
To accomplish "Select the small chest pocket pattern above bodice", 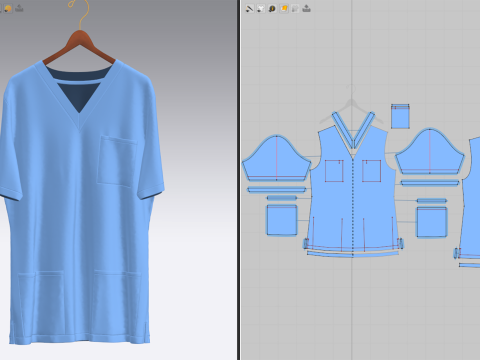I will pos(400,116).
